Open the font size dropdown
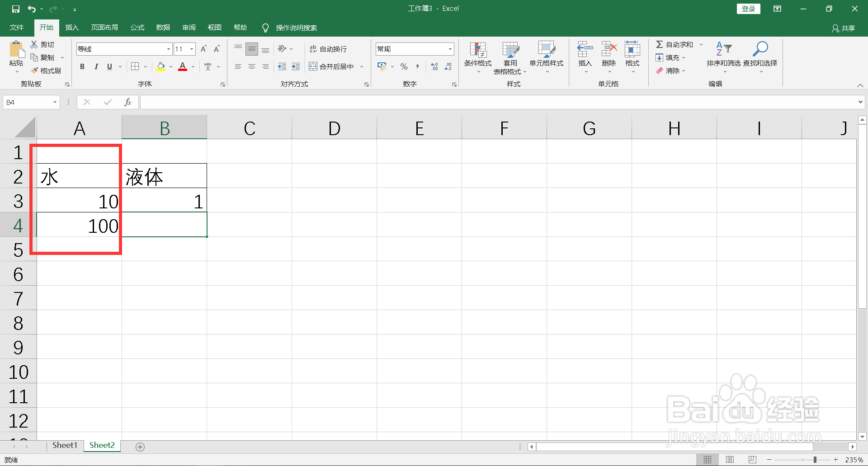Image resolution: width=868 pixels, height=466 pixels. tap(192, 49)
